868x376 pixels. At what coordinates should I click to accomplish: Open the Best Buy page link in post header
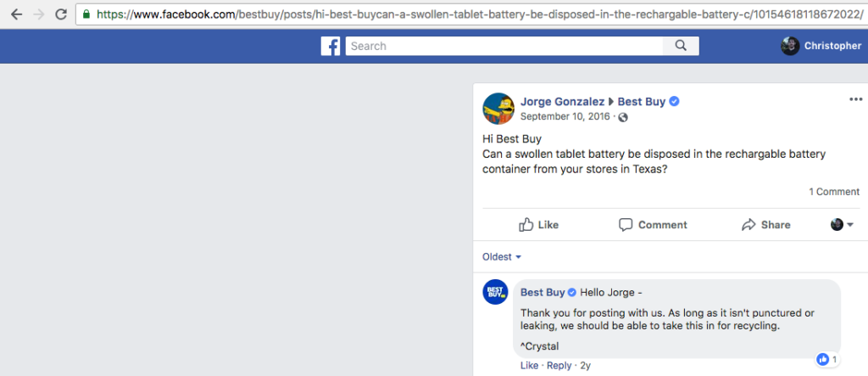(x=642, y=102)
